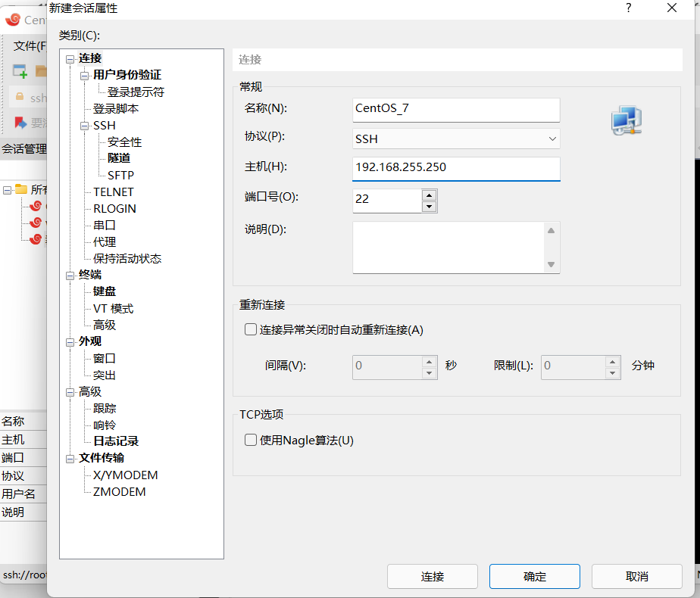Enable the Use Nagle algorithm checkbox
The width and height of the screenshot is (700, 598).
[251, 440]
